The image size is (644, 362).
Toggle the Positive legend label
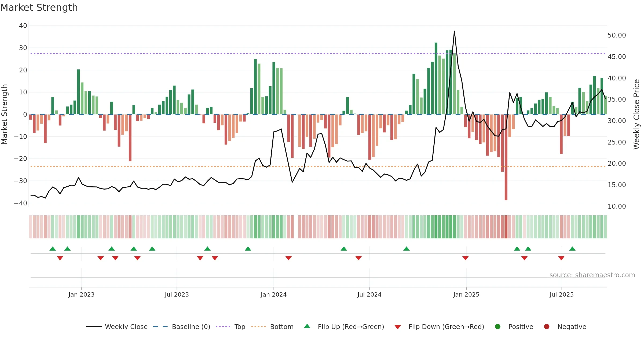tap(521, 327)
